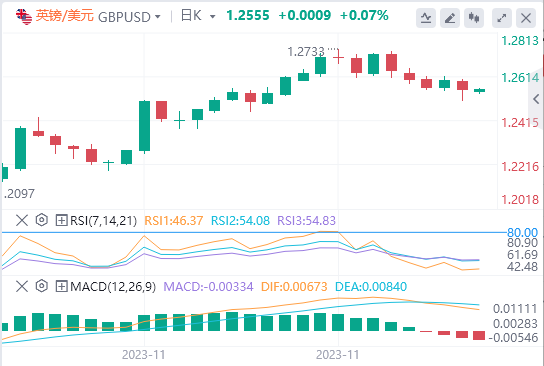Switch chart style with candlestick icon
Image resolution: width=544 pixels, height=366 pixels.
(474, 17)
